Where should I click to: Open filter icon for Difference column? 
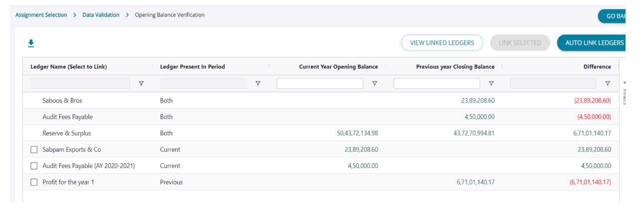click(608, 83)
